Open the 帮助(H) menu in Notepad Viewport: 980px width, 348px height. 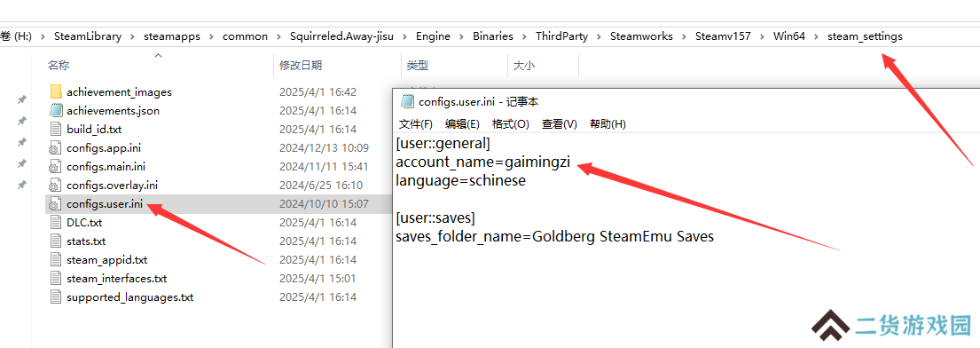click(608, 124)
